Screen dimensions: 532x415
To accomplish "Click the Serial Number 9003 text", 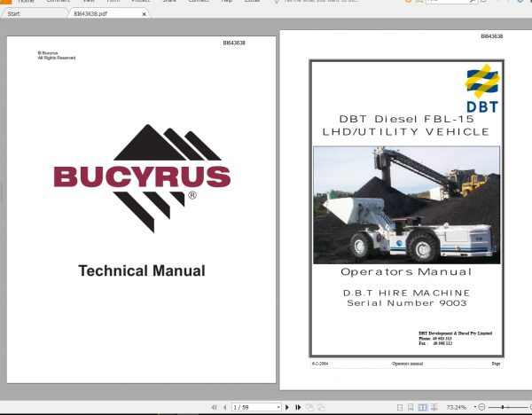I will pos(407,303).
